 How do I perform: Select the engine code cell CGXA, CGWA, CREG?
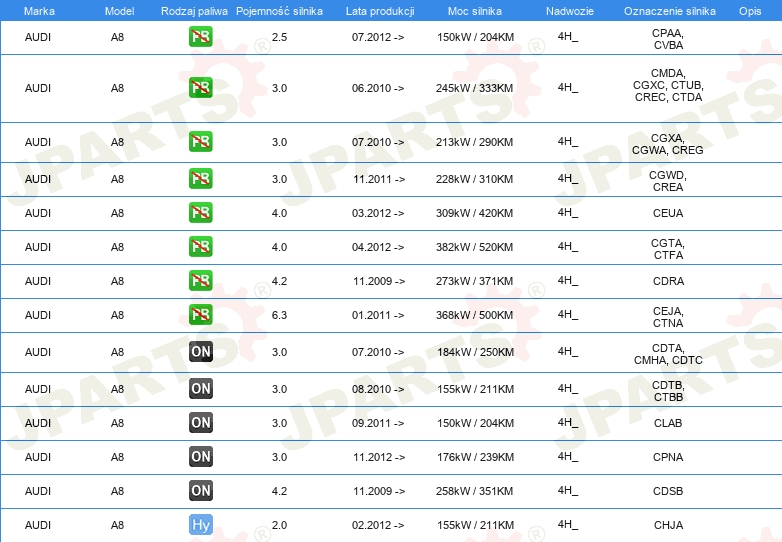668,144
